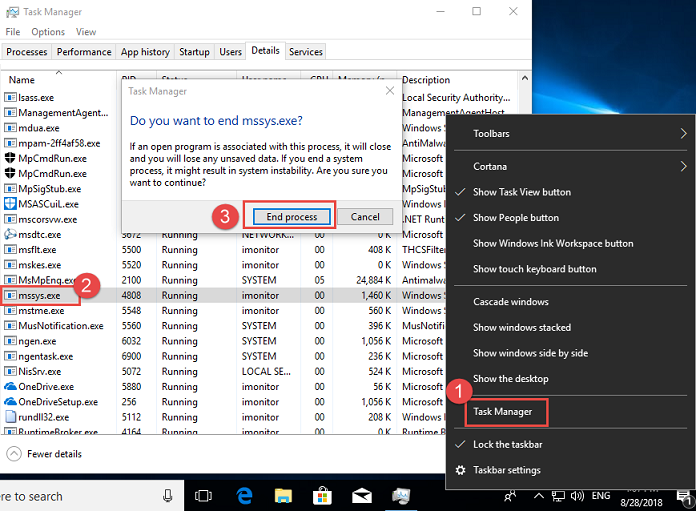Click the rundll32.exe file icon

pos(10,417)
